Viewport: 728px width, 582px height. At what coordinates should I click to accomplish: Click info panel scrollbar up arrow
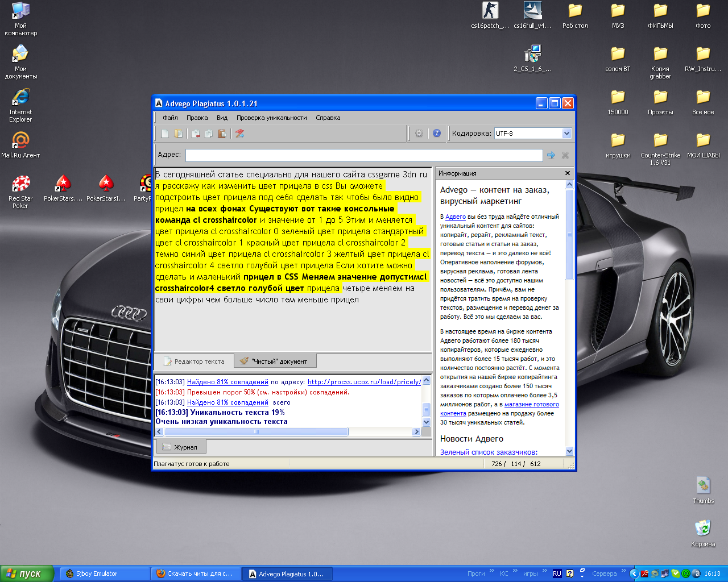tap(570, 185)
